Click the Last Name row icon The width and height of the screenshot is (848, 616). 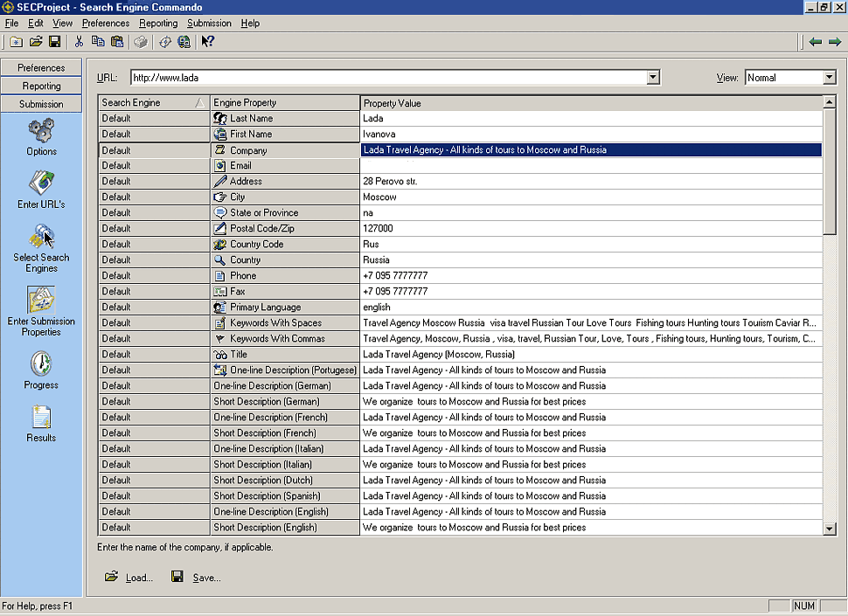click(x=220, y=118)
